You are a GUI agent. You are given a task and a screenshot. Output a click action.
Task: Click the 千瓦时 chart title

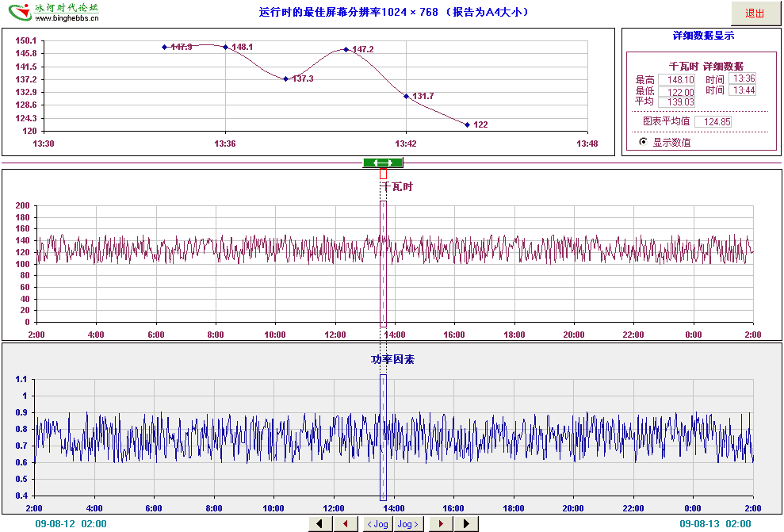[397, 187]
